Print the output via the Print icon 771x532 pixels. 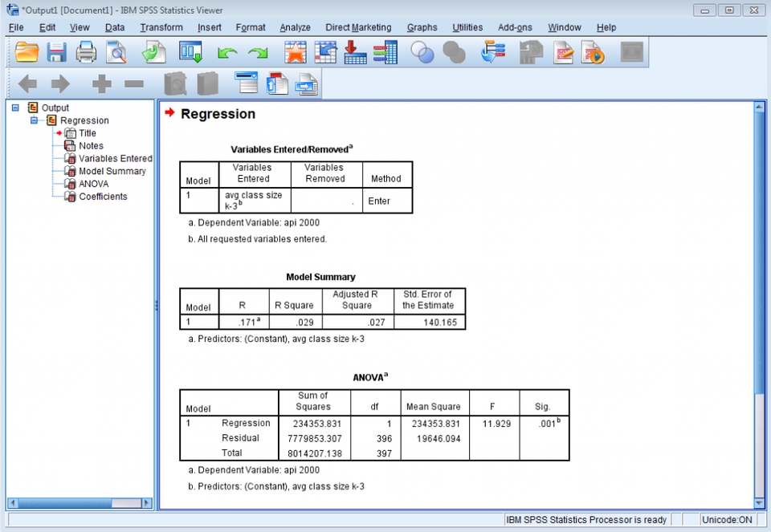(86, 51)
